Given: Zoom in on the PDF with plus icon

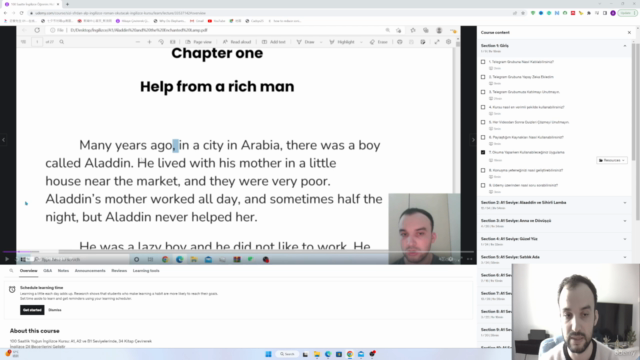Looking at the screenshot, I should pos(149,42).
